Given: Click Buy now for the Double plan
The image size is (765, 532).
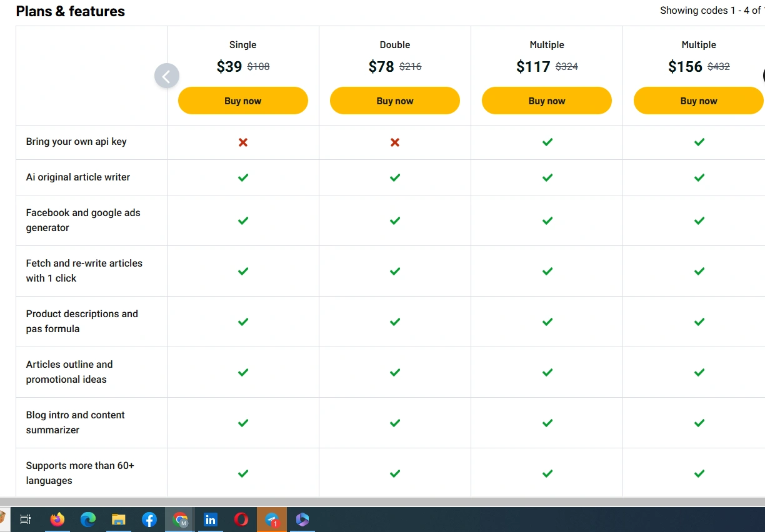Looking at the screenshot, I should coord(394,101).
